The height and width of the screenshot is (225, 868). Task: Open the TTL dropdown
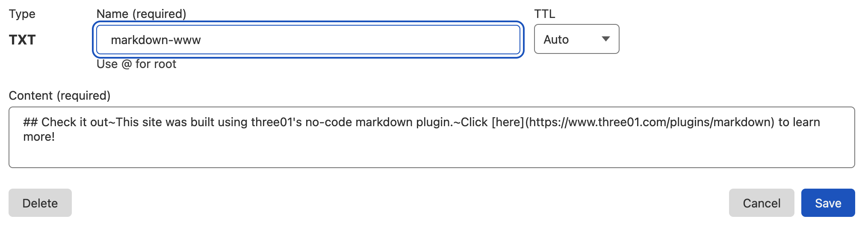tap(576, 39)
